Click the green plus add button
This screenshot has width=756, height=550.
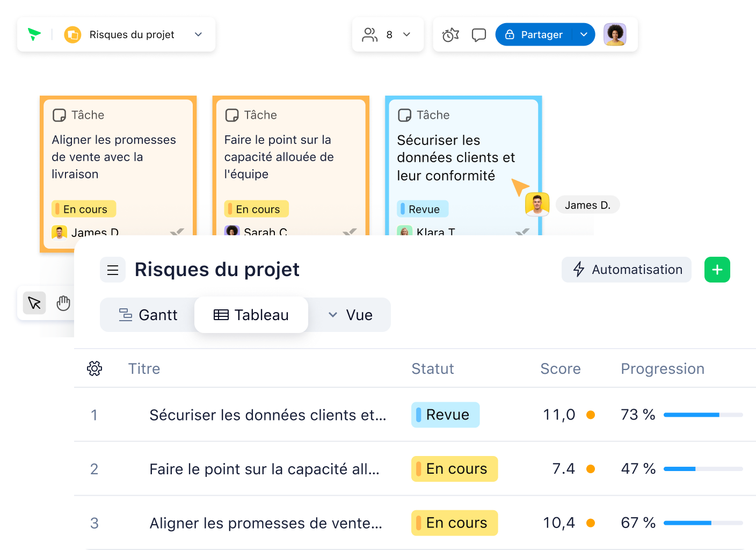tap(717, 270)
